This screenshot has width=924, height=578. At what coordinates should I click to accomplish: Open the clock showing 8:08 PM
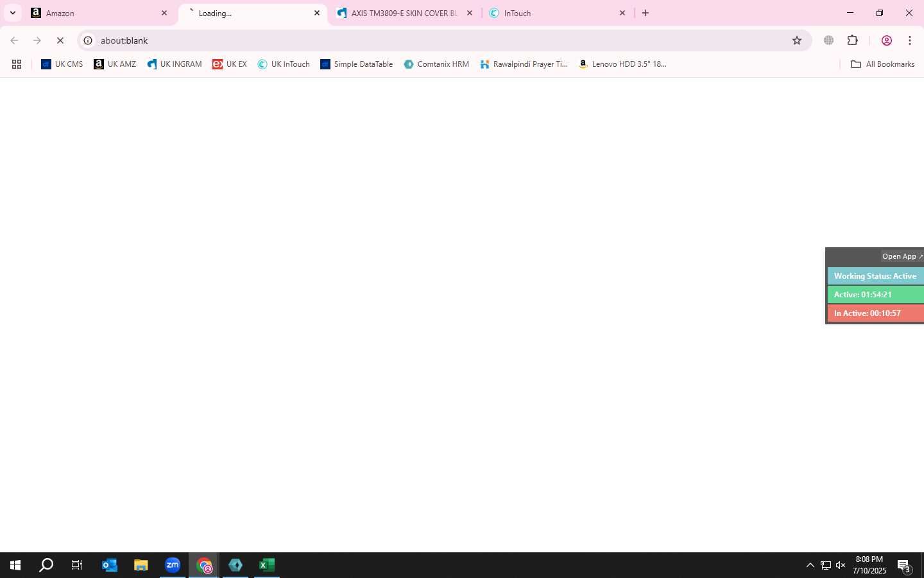click(x=869, y=565)
